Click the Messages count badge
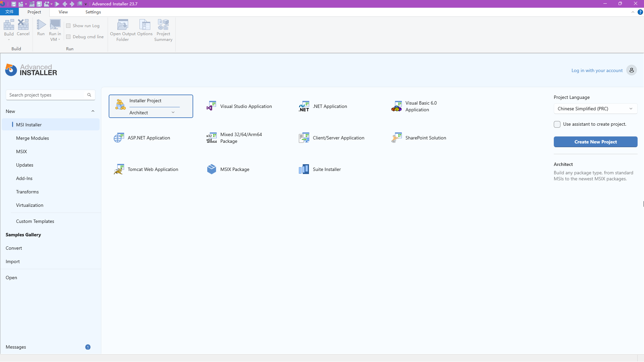This screenshot has width=644, height=362. click(88, 347)
